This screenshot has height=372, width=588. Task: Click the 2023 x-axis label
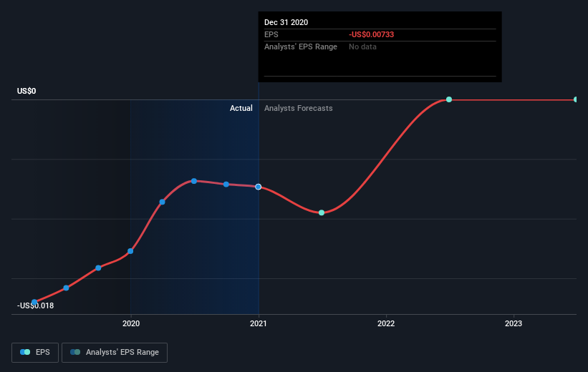[x=514, y=323]
